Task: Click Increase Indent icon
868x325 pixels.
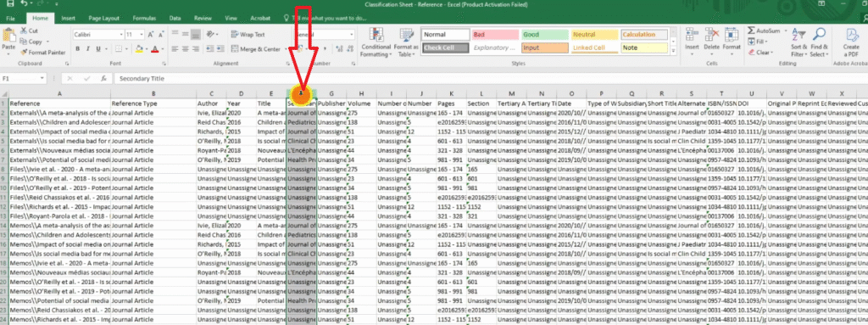Action: tap(220, 49)
